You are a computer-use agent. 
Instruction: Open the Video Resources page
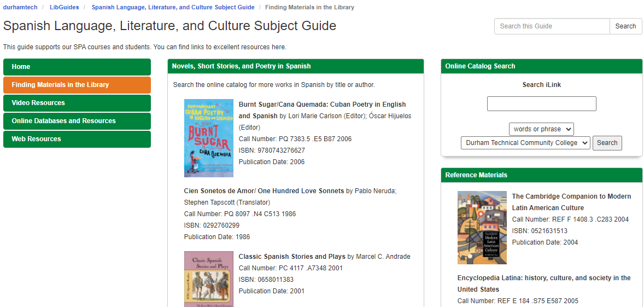[x=77, y=103]
